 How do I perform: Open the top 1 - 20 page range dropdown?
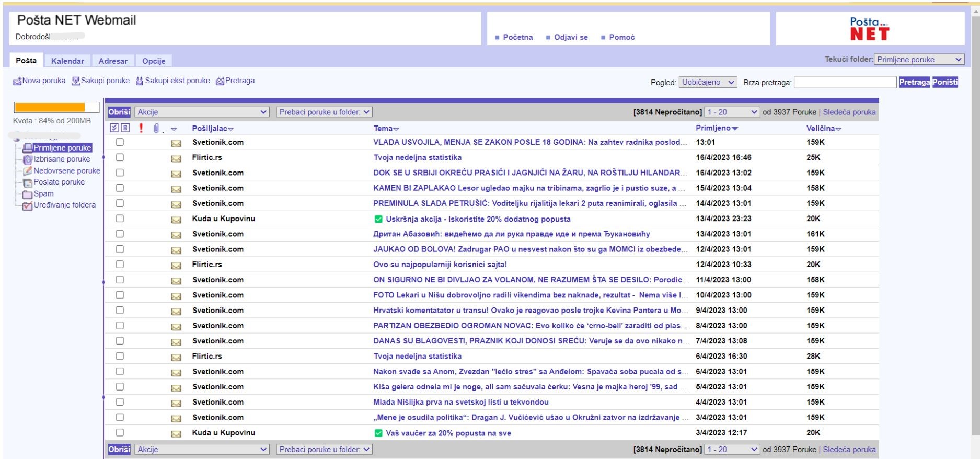coord(732,112)
